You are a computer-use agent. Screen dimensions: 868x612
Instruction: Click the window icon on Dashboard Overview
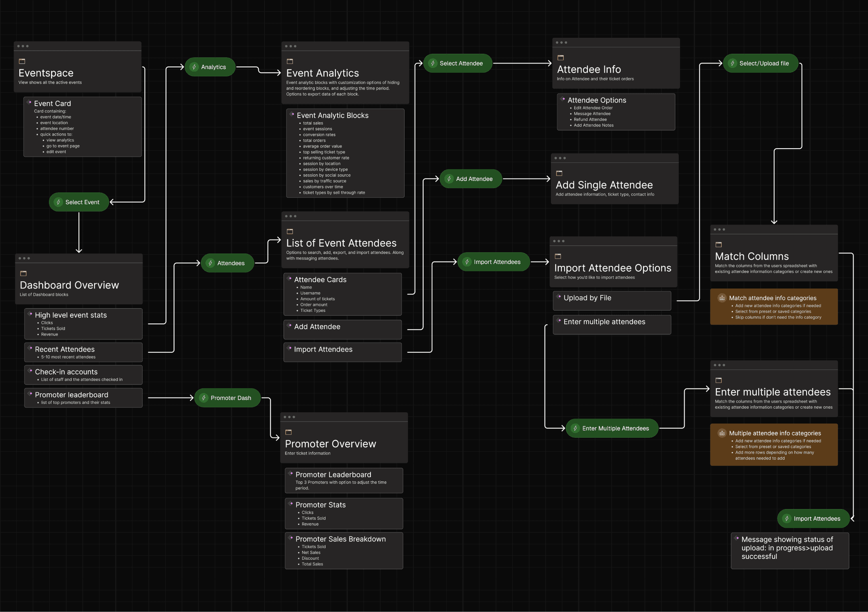click(24, 273)
